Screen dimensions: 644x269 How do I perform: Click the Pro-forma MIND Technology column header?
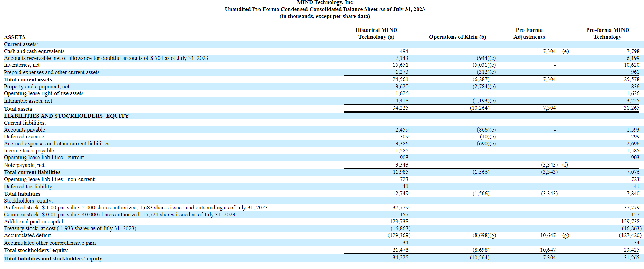tap(607, 34)
